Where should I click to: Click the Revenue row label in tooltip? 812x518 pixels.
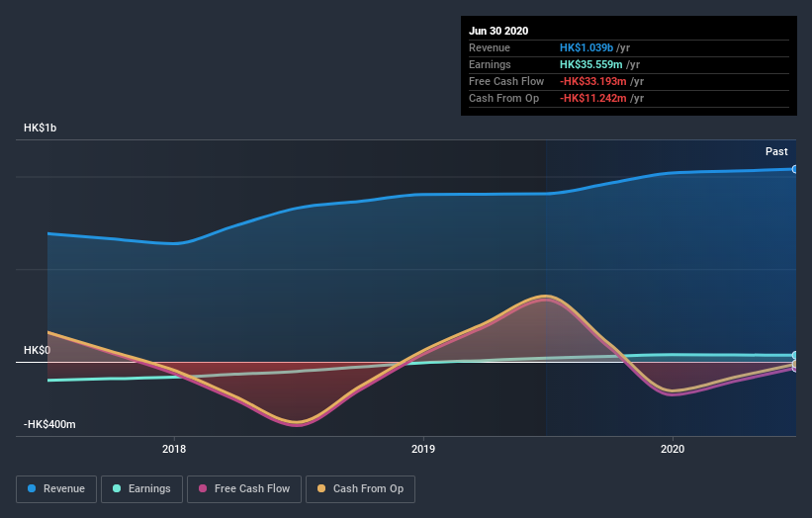(x=490, y=47)
